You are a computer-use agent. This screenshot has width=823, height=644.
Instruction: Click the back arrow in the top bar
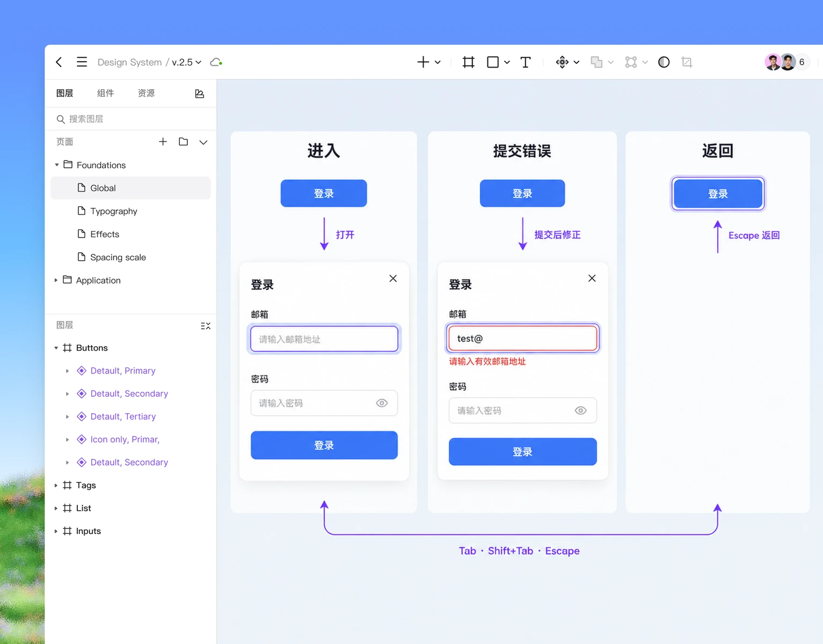(x=59, y=62)
